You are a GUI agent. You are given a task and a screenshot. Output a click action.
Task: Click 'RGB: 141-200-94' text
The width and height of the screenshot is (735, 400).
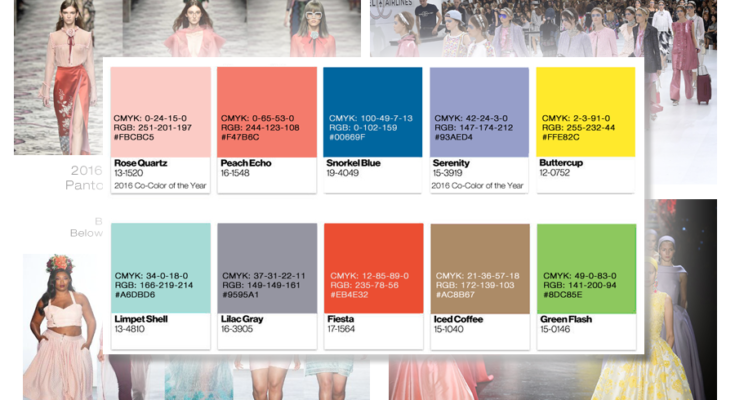click(x=579, y=285)
